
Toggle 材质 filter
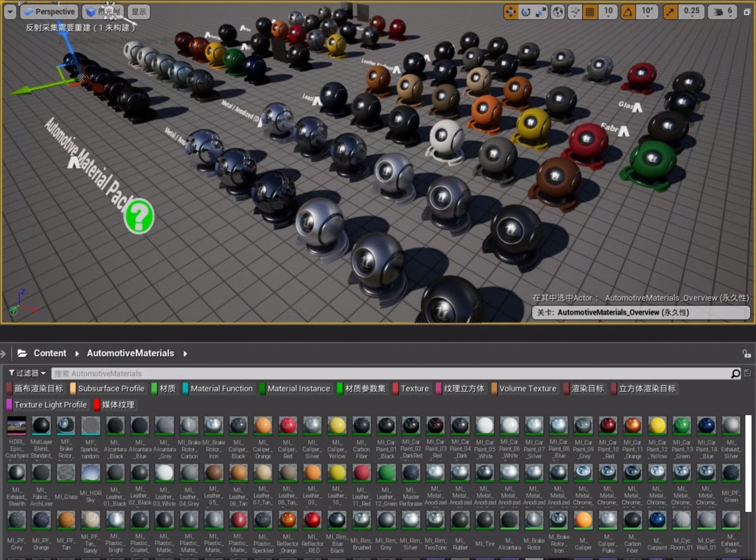click(x=164, y=388)
